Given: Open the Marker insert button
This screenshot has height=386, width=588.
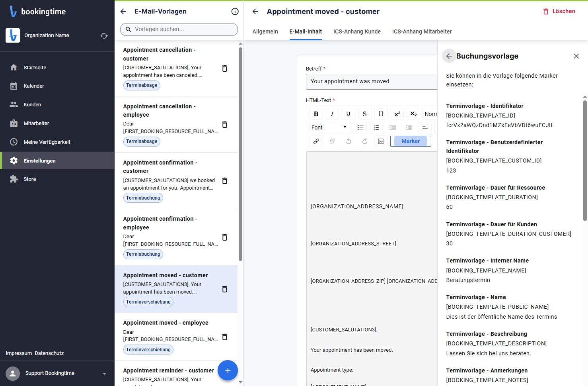Looking at the screenshot, I should click(x=411, y=141).
